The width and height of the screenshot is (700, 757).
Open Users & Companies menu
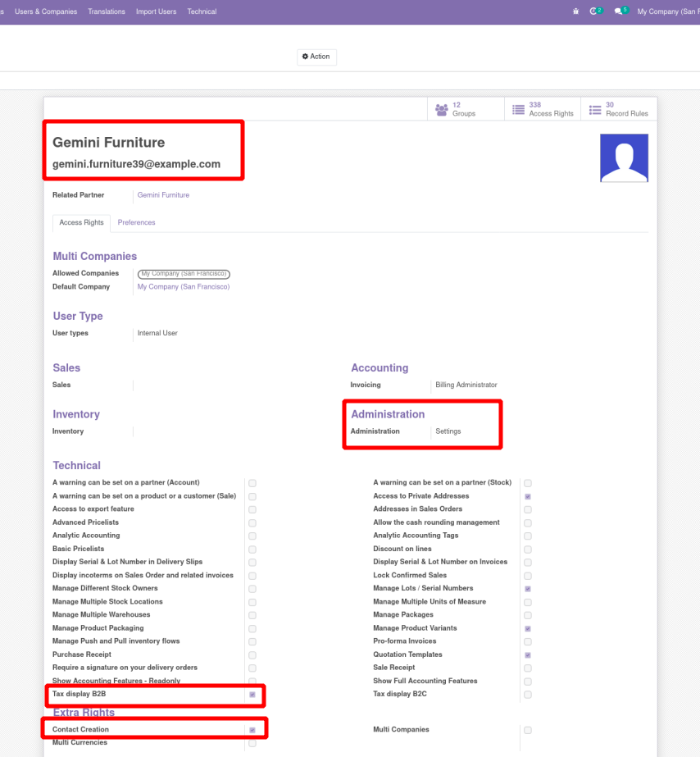click(x=46, y=11)
